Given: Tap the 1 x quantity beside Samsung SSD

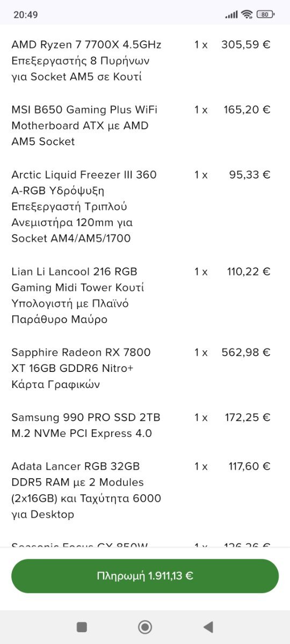Looking at the screenshot, I should pos(201,418).
